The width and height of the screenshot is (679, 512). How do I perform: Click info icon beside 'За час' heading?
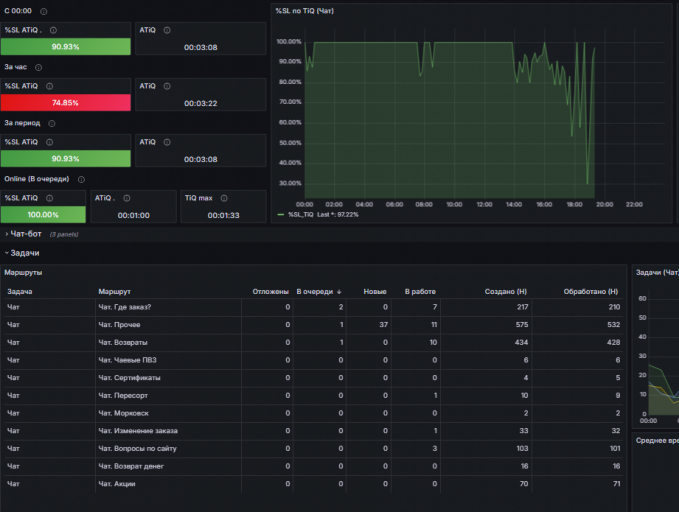(x=39, y=68)
